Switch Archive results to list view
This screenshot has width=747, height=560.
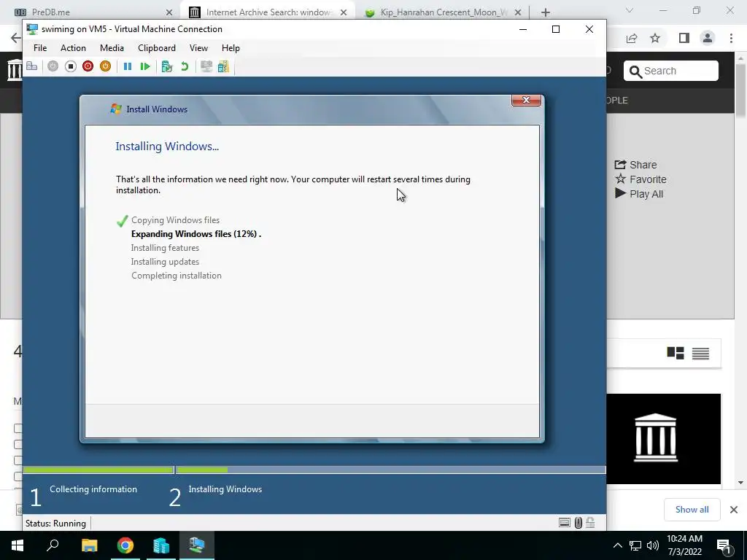tap(701, 353)
